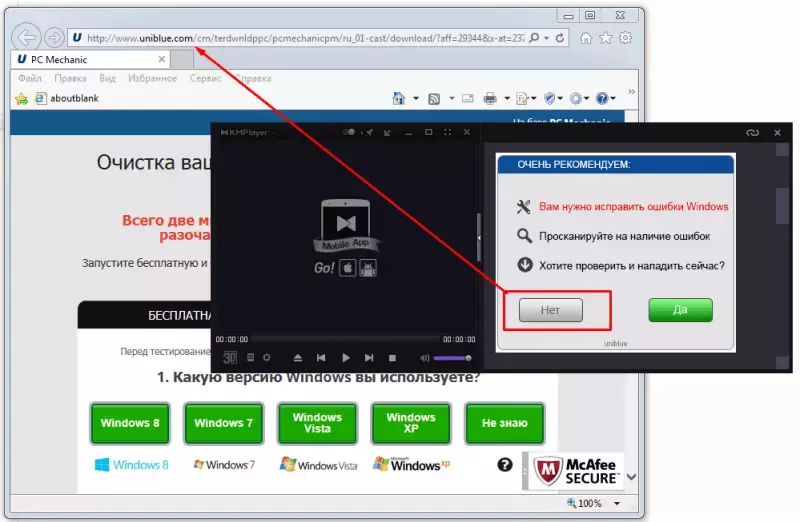Close the PC Mechanic tab
The height and width of the screenshot is (522, 800).
point(162,60)
